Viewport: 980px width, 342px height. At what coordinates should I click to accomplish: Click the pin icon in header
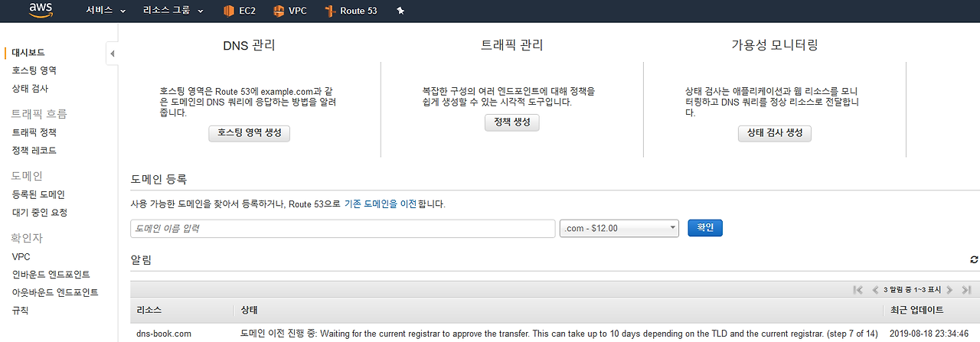point(400,11)
